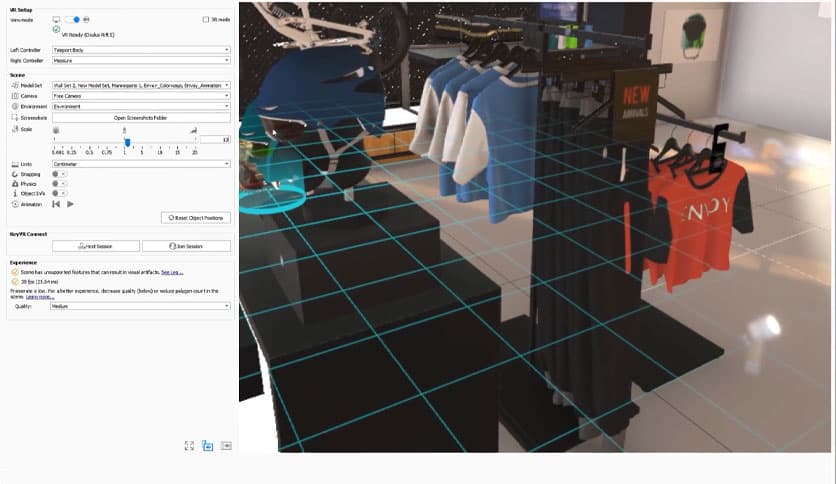This screenshot has width=836, height=484.
Task: Click the smallest scale preset icon
Action: (x=56, y=130)
